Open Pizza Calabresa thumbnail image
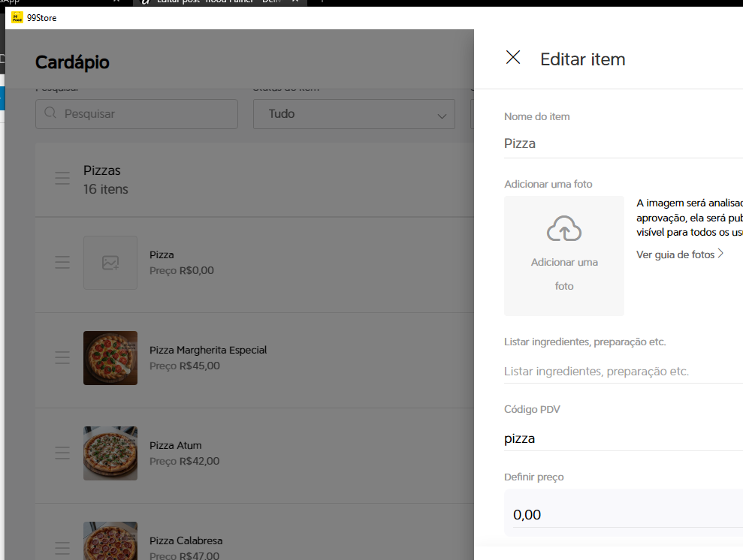743x560 pixels. click(x=110, y=541)
